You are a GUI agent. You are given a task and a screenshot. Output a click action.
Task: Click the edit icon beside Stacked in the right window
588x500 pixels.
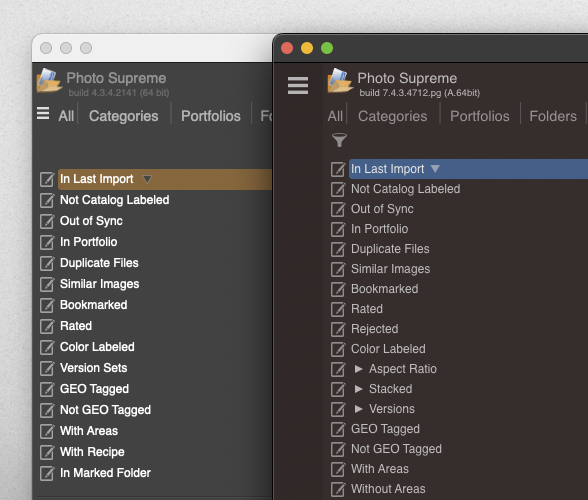click(338, 389)
